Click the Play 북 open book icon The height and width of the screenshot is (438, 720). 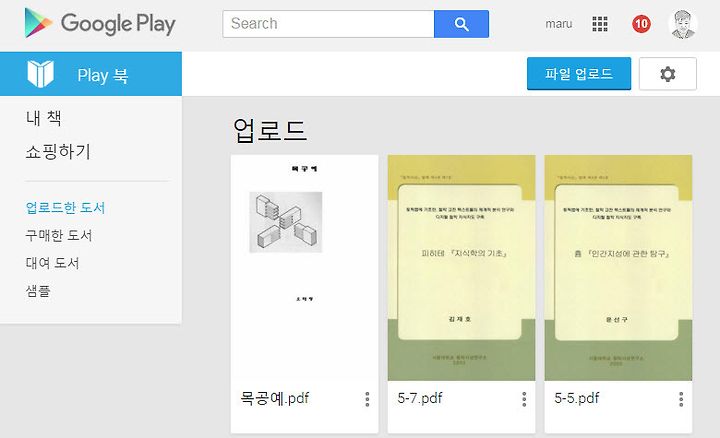tap(40, 74)
